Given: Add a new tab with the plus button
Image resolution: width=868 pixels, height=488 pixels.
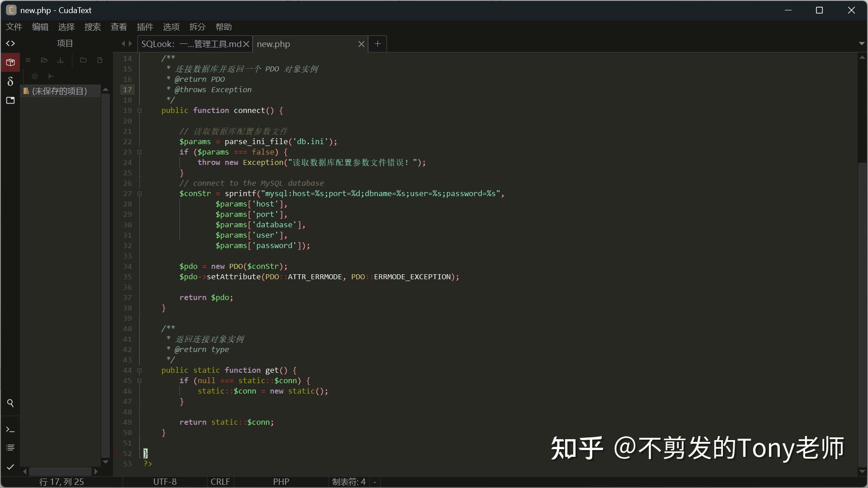Looking at the screenshot, I should 378,43.
